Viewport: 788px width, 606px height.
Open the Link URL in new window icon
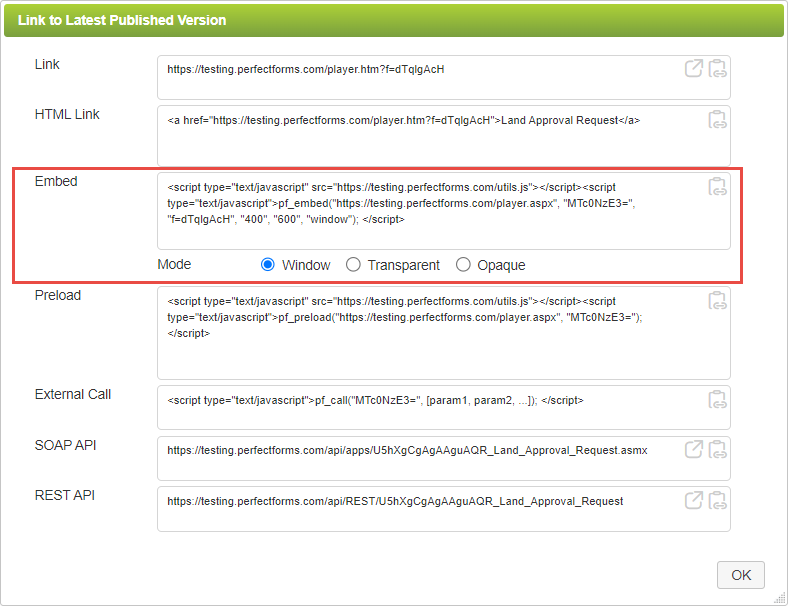click(694, 68)
